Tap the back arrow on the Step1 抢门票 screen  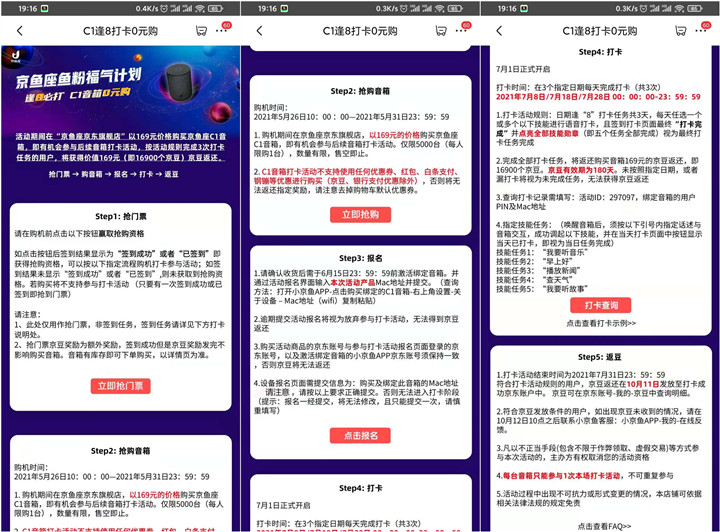(x=19, y=31)
